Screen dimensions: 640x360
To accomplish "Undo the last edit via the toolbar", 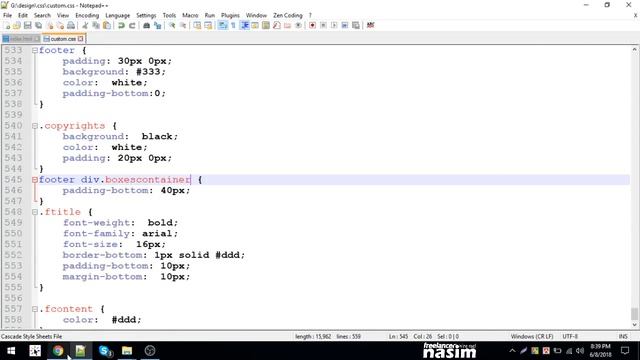I will (121, 25).
